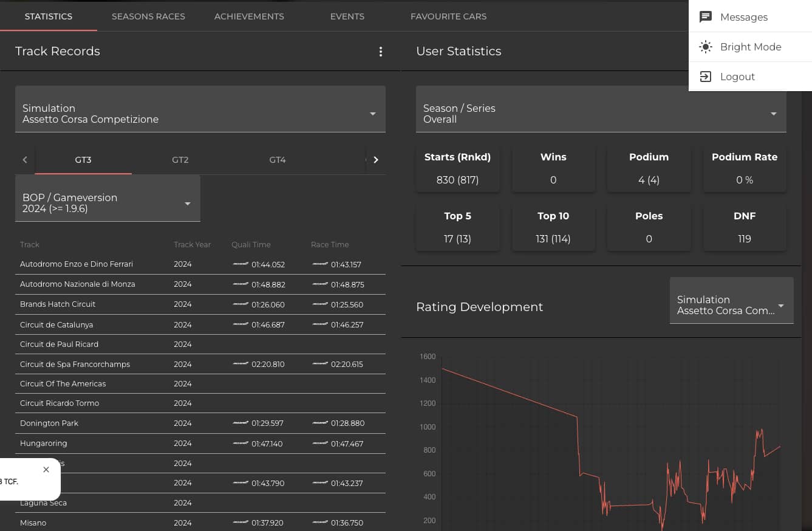812x531 pixels.
Task: Click the Bright Mode sun icon
Action: [x=705, y=47]
